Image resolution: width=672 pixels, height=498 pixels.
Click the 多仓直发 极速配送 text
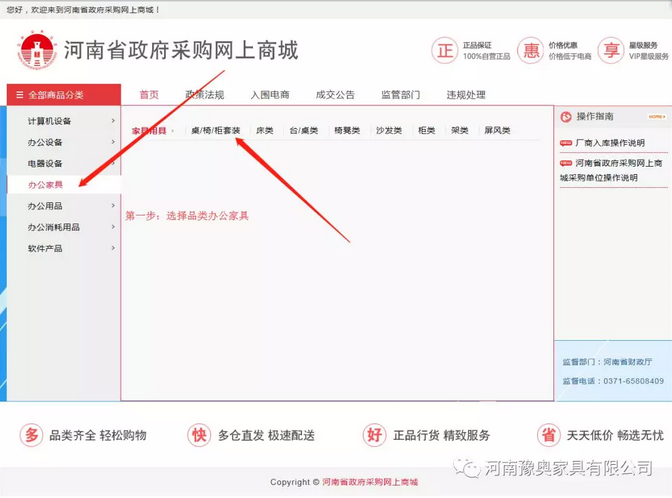266,435
